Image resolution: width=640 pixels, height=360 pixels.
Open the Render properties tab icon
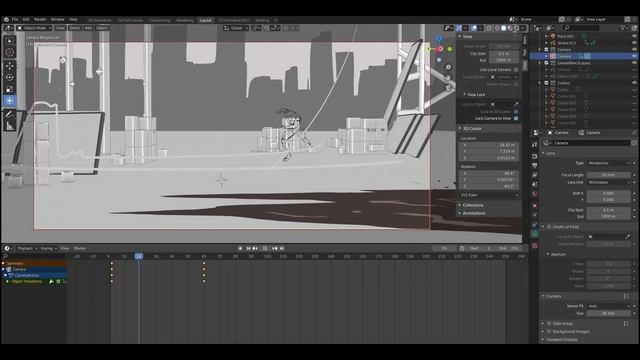pos(535,156)
